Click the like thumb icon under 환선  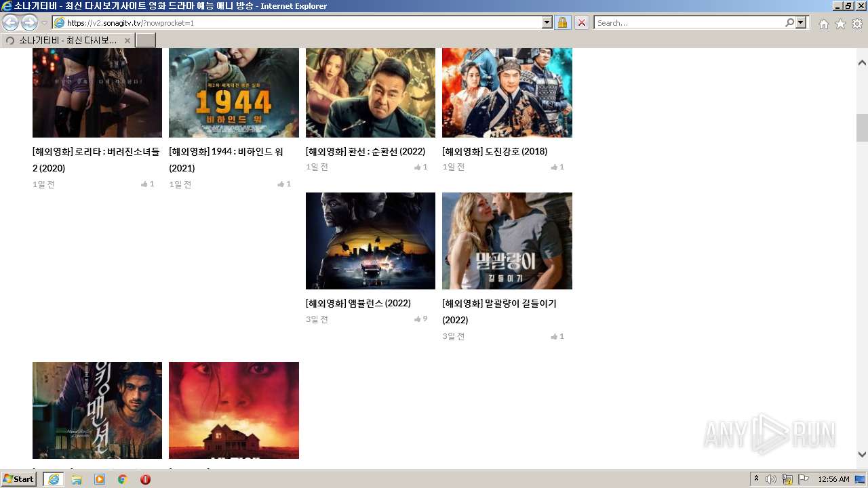(418, 167)
